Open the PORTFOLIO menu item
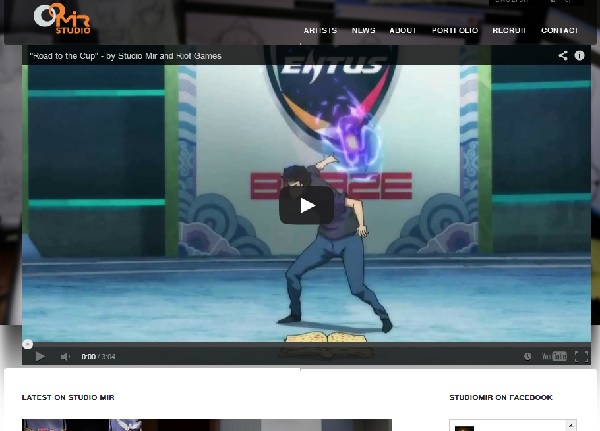The image size is (600, 431). 455,30
